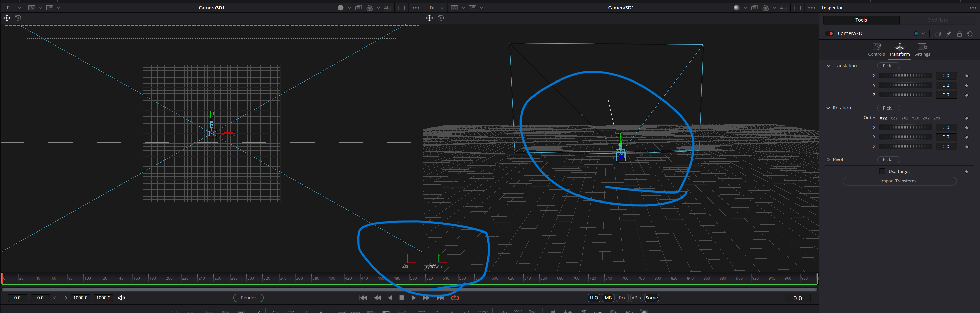Click Import Transform button
Image resolution: width=980 pixels, height=313 pixels.
tap(899, 181)
